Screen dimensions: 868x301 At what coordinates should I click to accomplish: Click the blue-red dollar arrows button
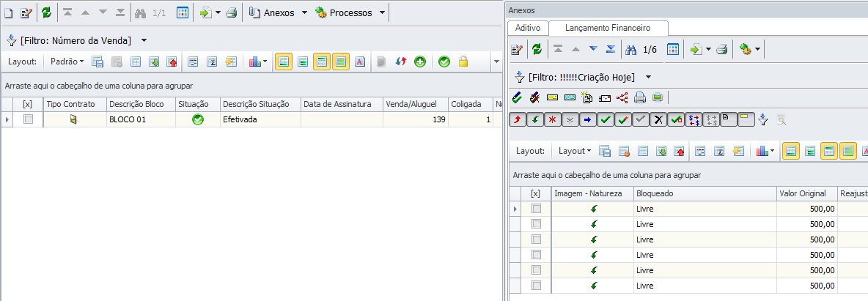[x=694, y=119]
